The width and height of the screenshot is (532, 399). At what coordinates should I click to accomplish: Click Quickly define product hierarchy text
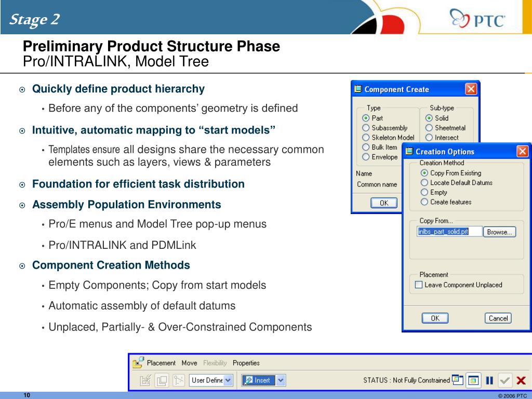tap(118, 89)
